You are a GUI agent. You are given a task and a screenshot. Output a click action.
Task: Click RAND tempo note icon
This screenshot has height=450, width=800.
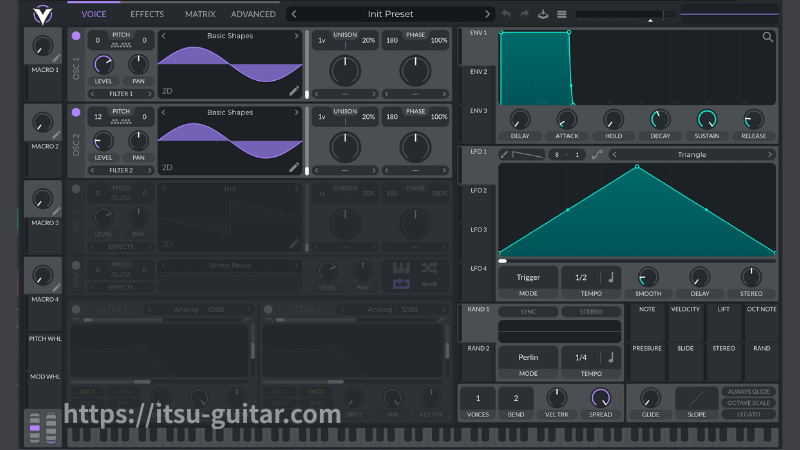point(611,357)
